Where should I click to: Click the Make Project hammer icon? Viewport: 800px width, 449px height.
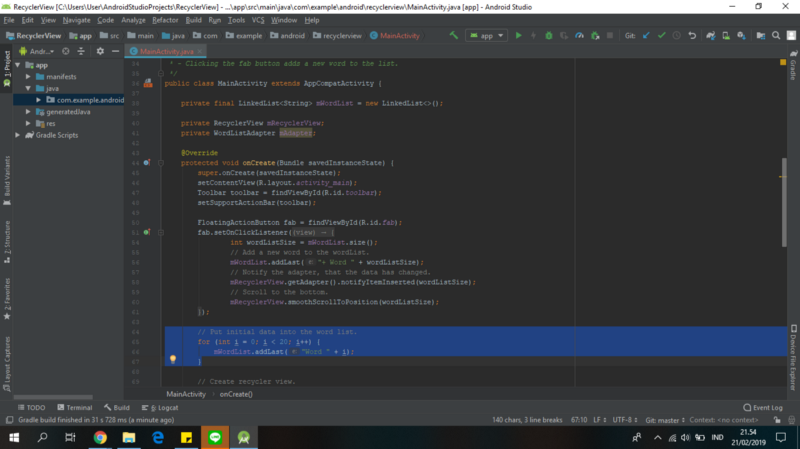pos(454,35)
